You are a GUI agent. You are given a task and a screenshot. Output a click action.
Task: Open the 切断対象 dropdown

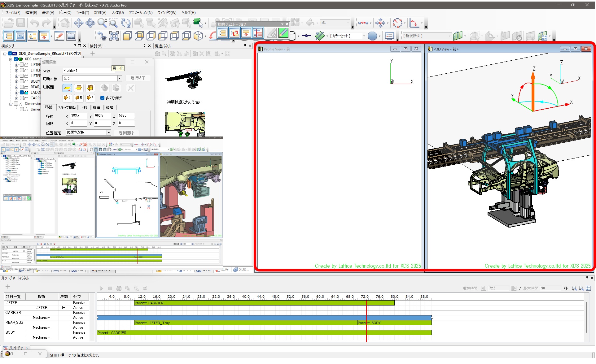120,79
